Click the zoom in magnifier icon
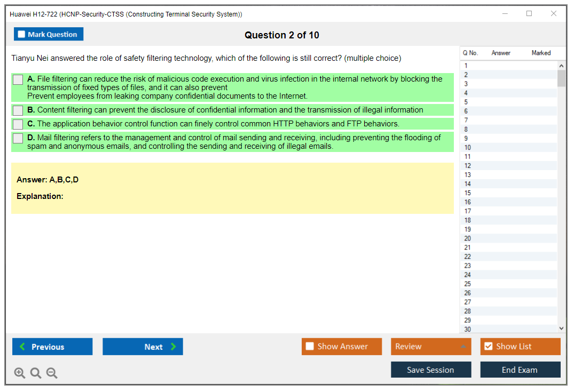Image resolution: width=574 pixels, height=392 pixels. (x=20, y=373)
